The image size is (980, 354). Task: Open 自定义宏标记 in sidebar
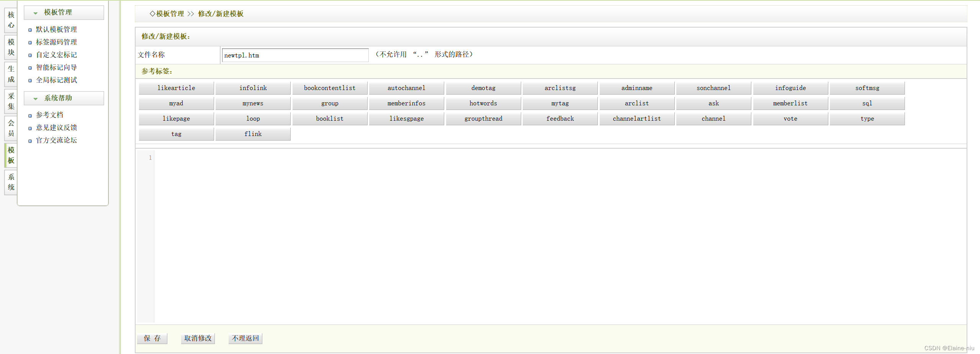pos(56,55)
